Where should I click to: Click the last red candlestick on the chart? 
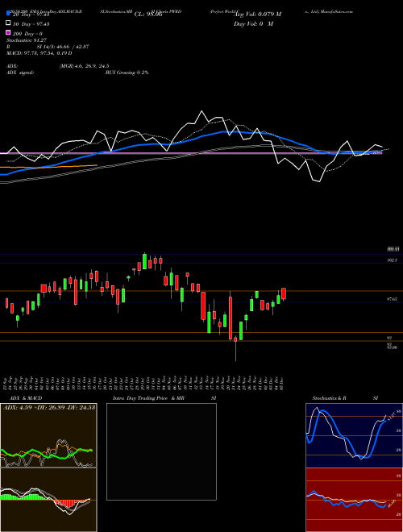coord(284,294)
